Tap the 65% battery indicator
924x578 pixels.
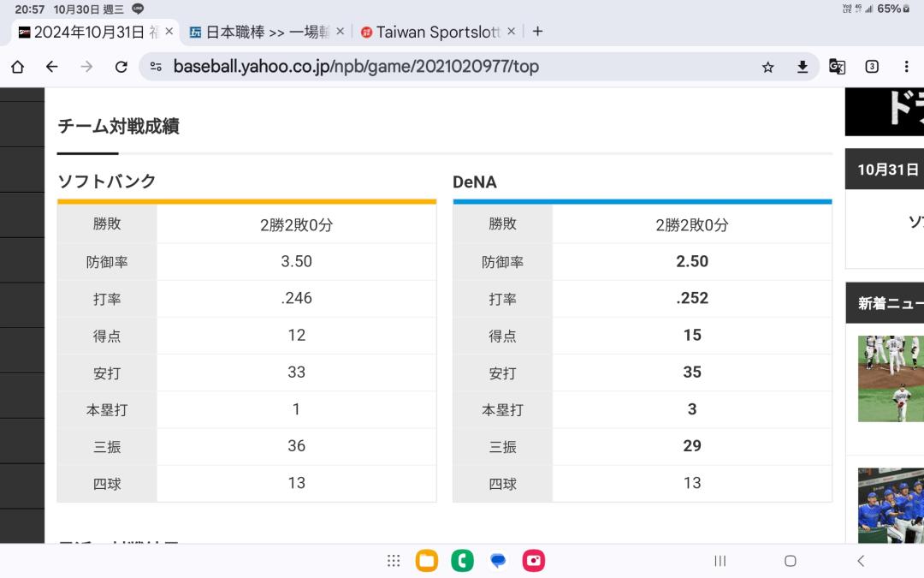point(893,9)
